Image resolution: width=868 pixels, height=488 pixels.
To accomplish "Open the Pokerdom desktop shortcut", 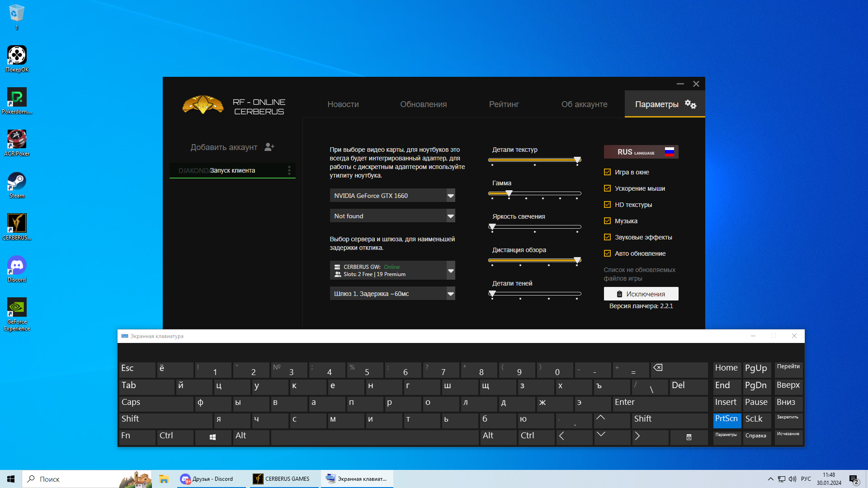I will click(x=17, y=101).
